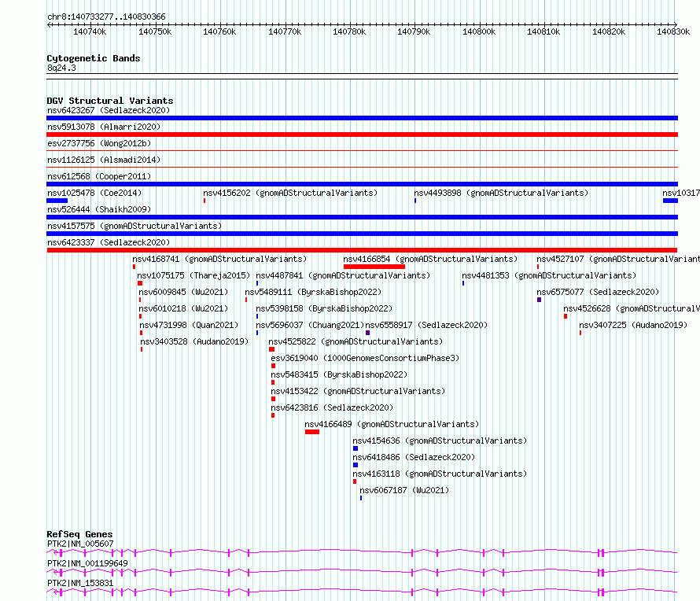Open nsv5398158 (ByrskaBishop2022) label

(x=324, y=308)
